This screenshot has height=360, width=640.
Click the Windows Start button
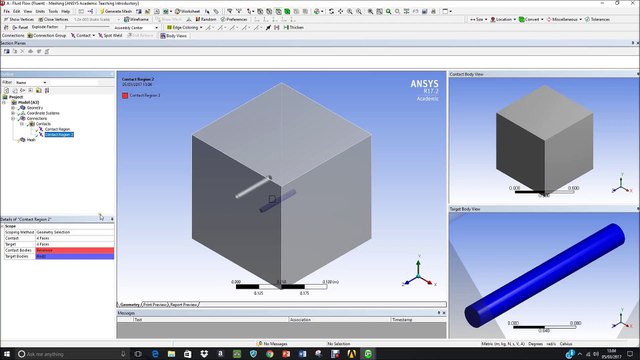point(7,354)
